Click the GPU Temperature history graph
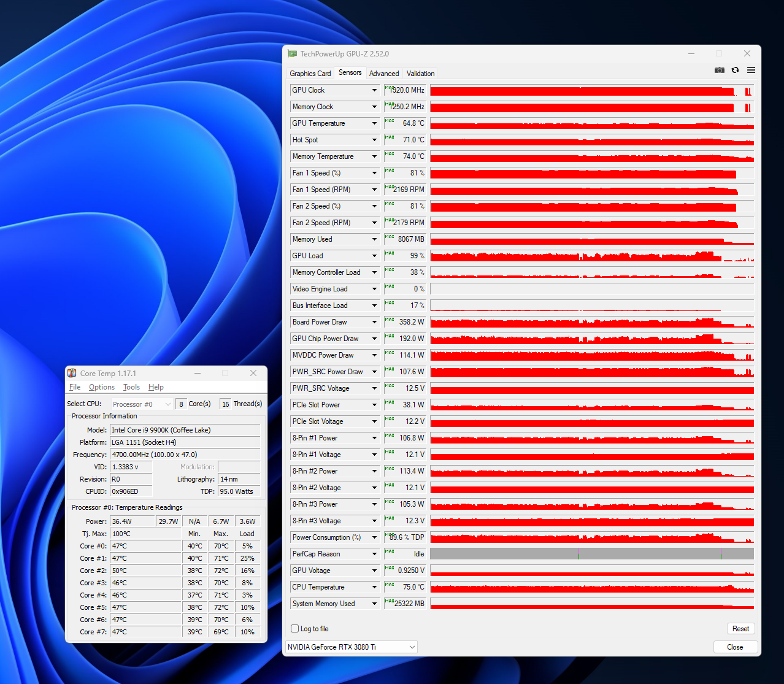This screenshot has height=684, width=784. pyautogui.click(x=592, y=123)
